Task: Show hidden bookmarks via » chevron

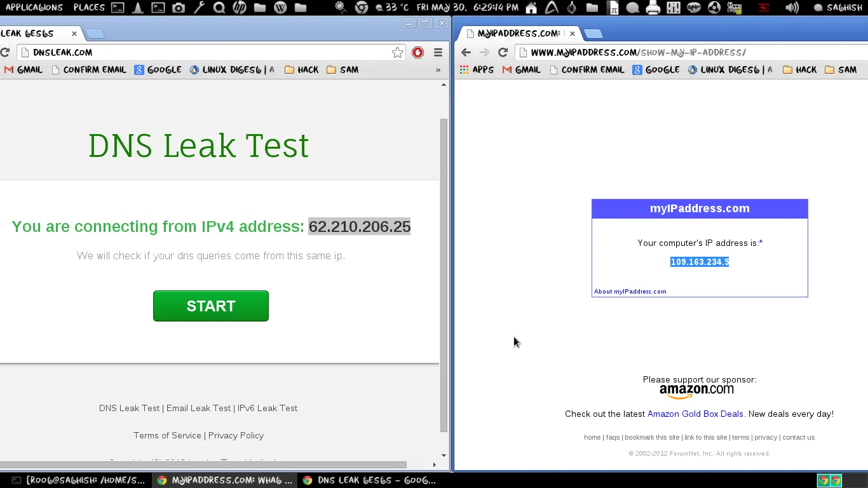Action: coord(438,69)
